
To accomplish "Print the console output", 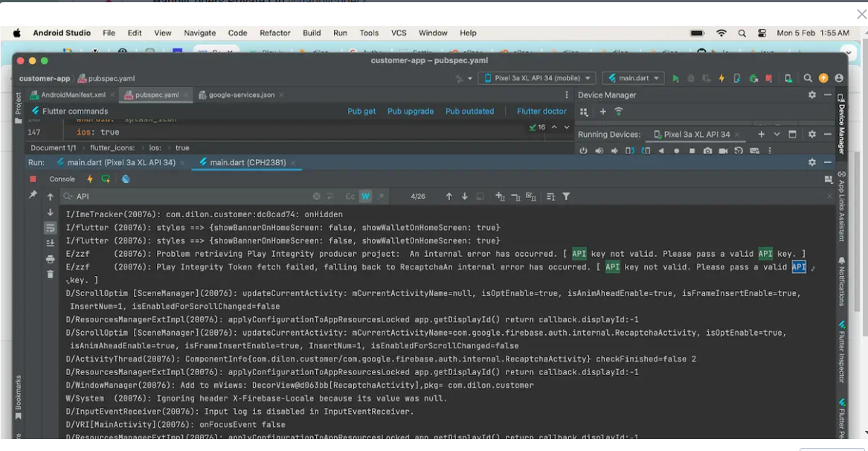I will [51, 259].
